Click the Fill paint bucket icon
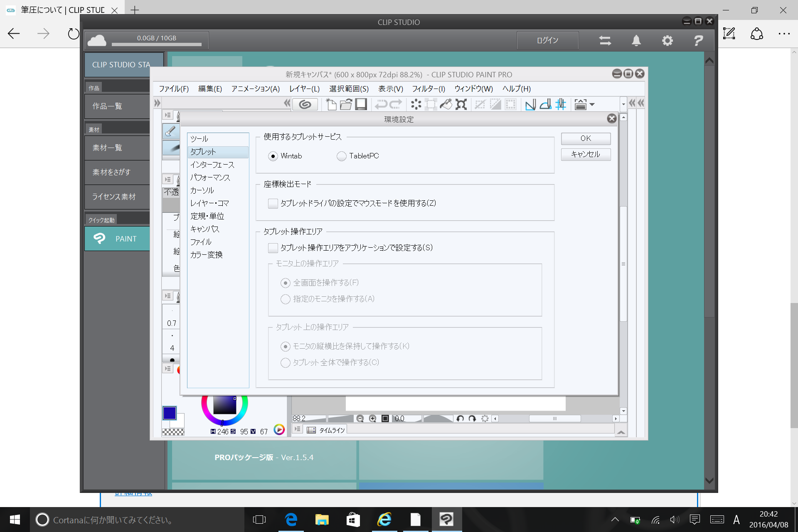The image size is (798, 532). 446,104
